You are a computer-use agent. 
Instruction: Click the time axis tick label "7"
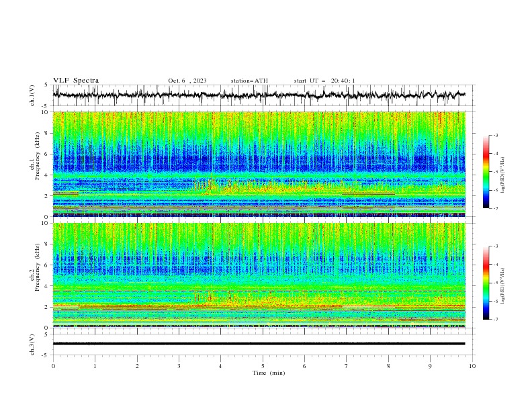click(347, 366)
